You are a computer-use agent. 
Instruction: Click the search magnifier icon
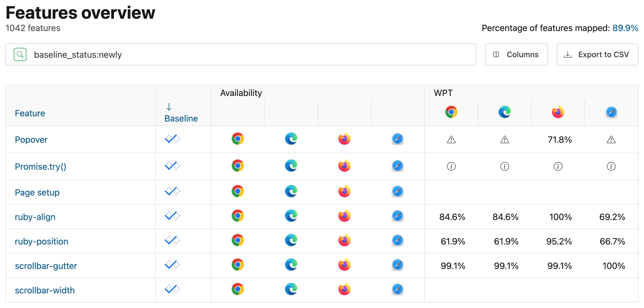click(x=20, y=54)
